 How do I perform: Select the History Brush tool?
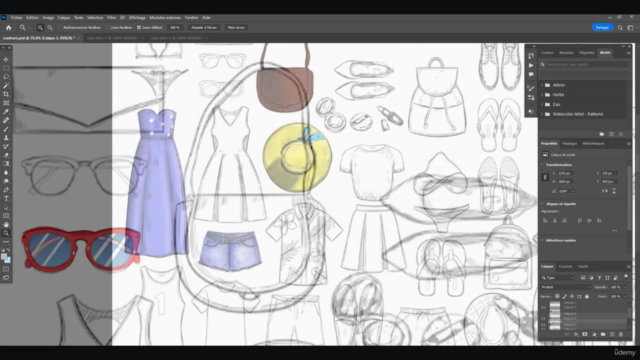(x=6, y=147)
